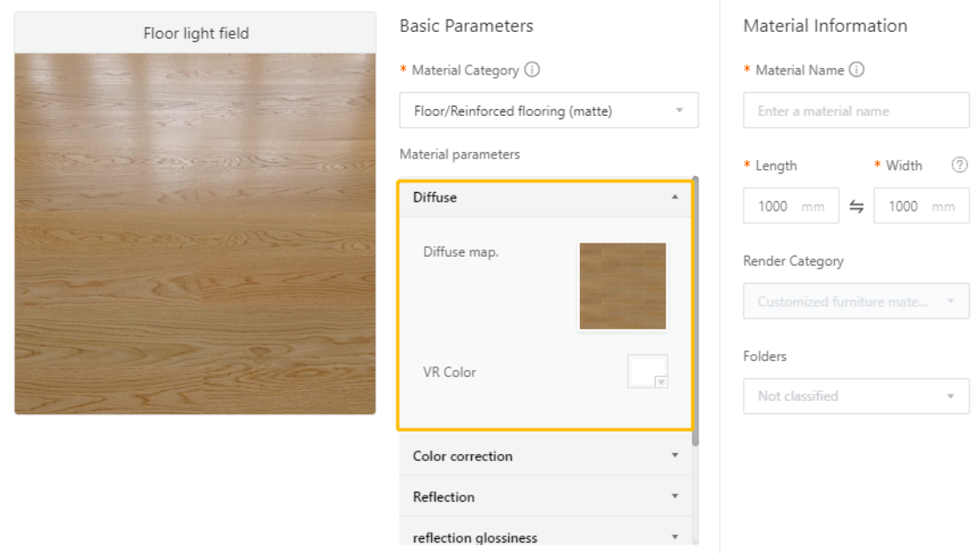The height and width of the screenshot is (554, 980).
Task: Collapse the Diffuse section
Action: pos(675,197)
